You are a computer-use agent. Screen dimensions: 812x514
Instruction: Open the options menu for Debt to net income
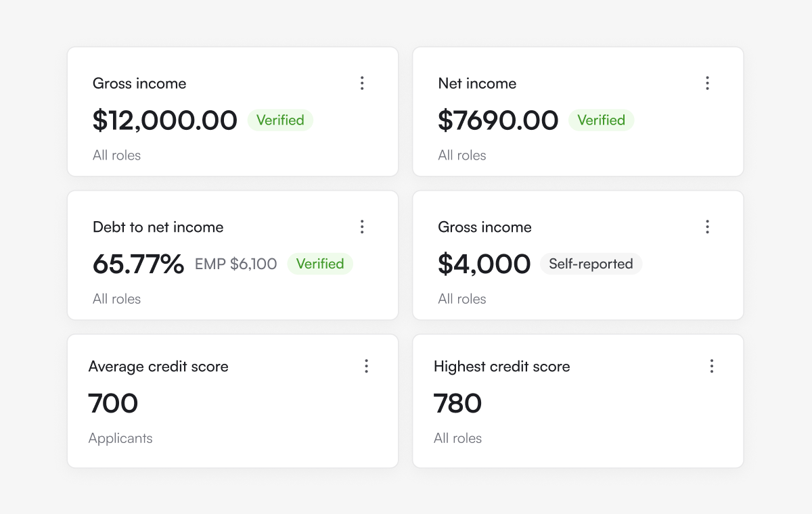pyautogui.click(x=362, y=227)
